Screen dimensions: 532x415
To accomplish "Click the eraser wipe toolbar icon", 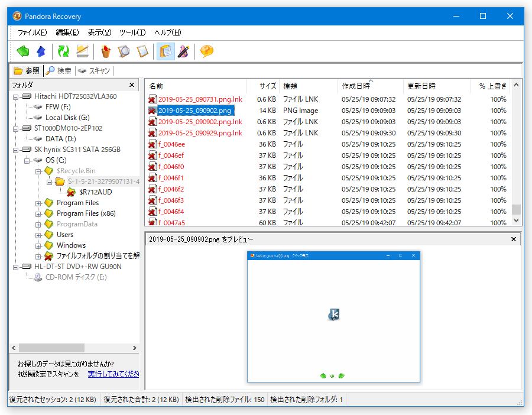I will point(82,51).
